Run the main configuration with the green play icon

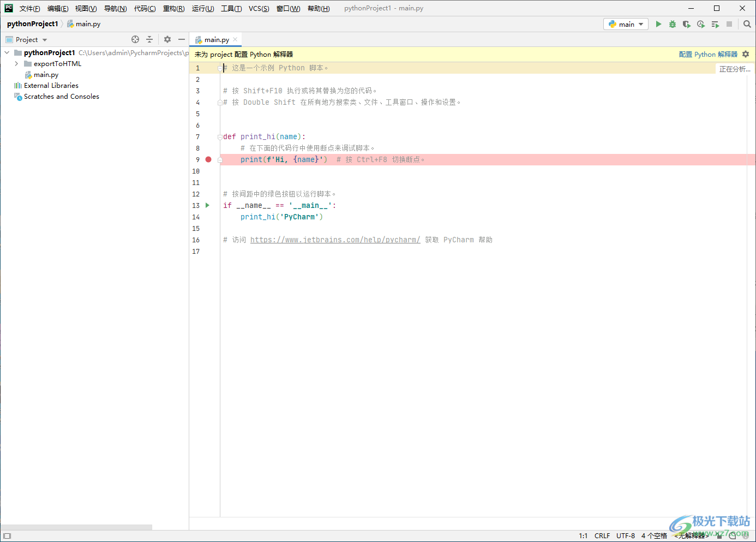coord(658,24)
